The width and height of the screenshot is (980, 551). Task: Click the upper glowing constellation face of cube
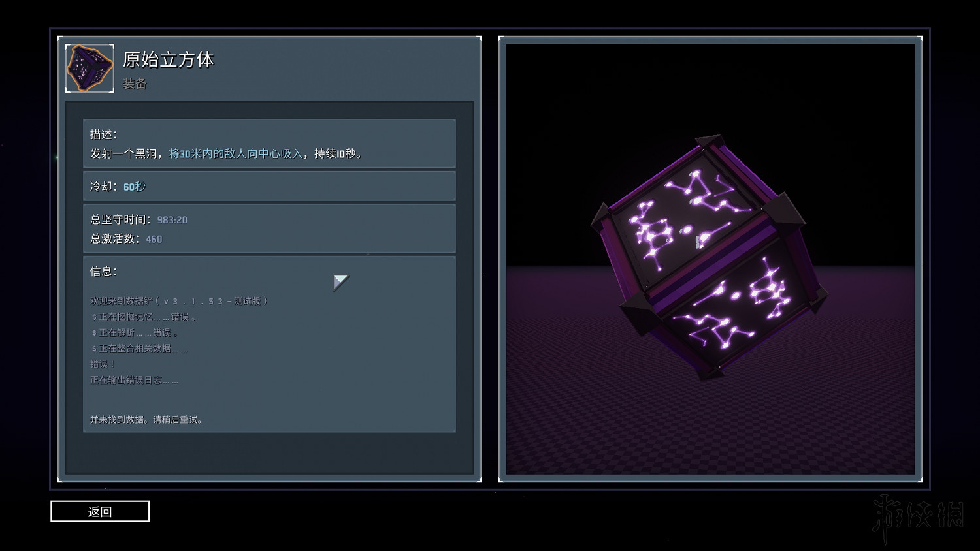click(683, 215)
